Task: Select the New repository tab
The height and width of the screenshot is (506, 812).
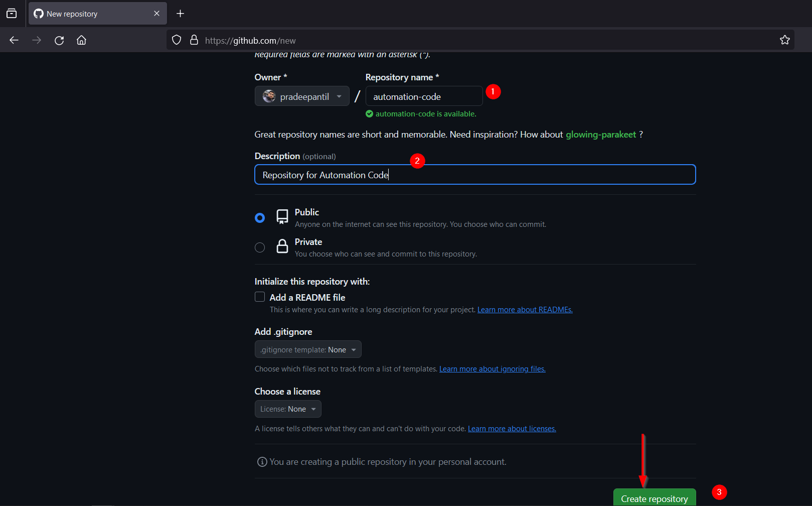Action: (97, 14)
